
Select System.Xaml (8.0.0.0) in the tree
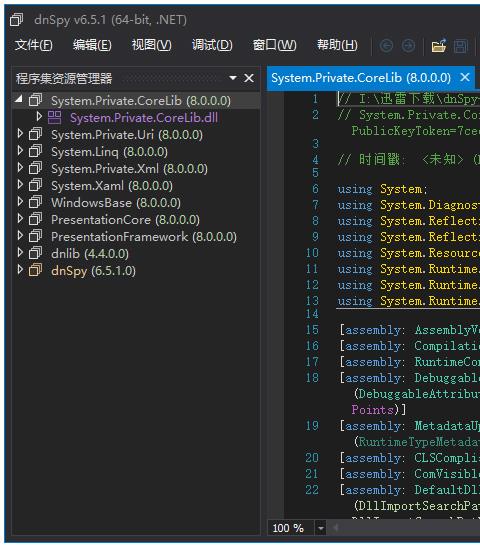pyautogui.click(x=112, y=186)
